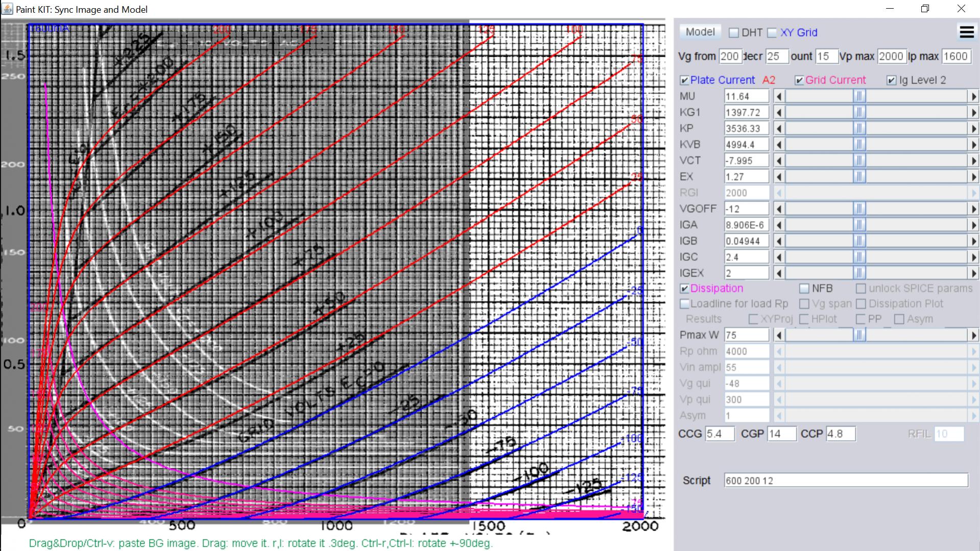Minimize the Paint KIT window
980x551 pixels.
890,9
